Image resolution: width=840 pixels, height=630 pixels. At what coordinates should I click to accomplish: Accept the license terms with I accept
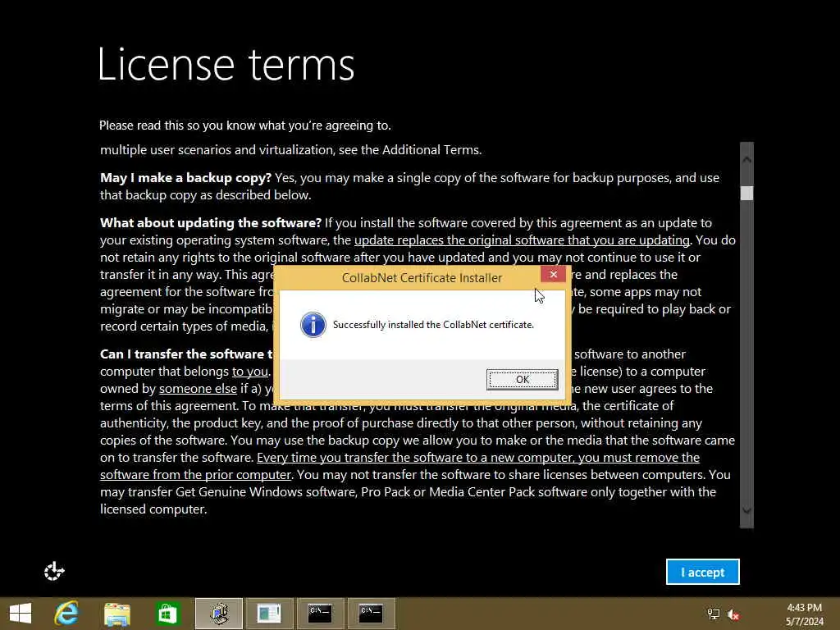point(702,572)
